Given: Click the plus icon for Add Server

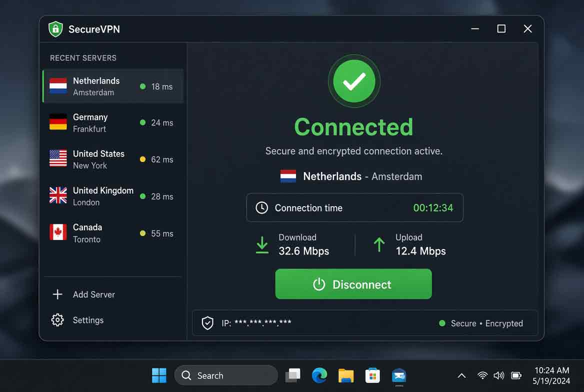Looking at the screenshot, I should pyautogui.click(x=57, y=294).
